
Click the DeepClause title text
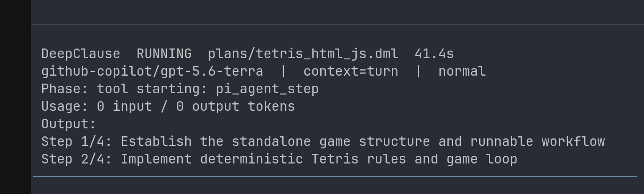pyautogui.click(x=81, y=54)
